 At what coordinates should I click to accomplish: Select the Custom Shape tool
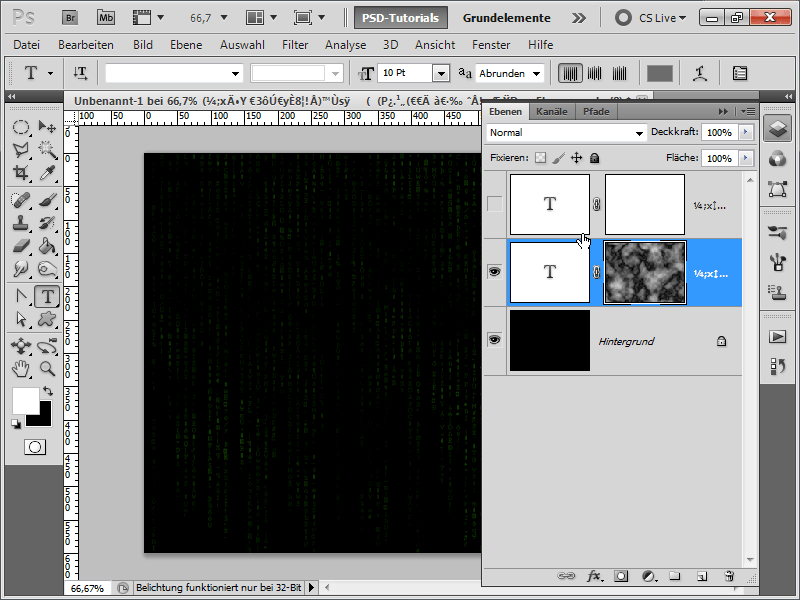click(47, 319)
